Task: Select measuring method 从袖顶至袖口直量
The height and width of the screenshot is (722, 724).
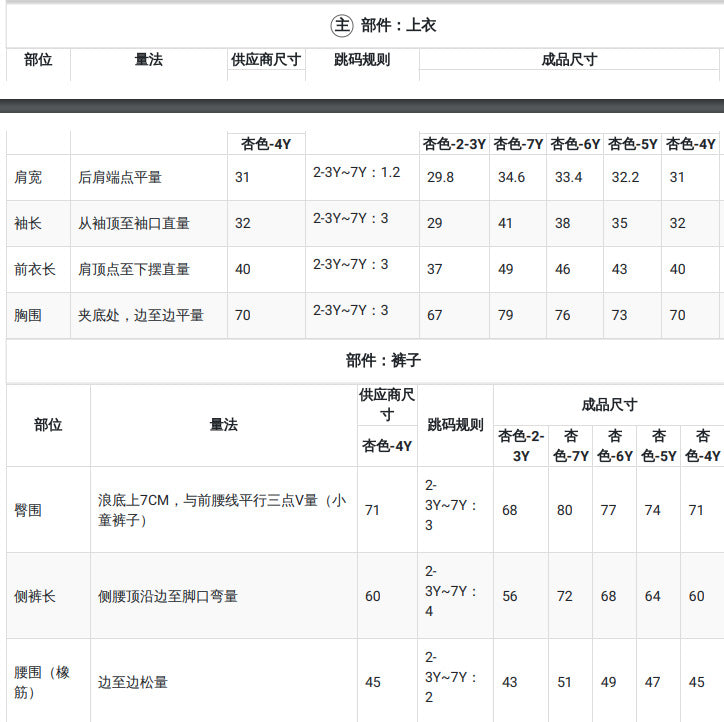Action: 134,223
